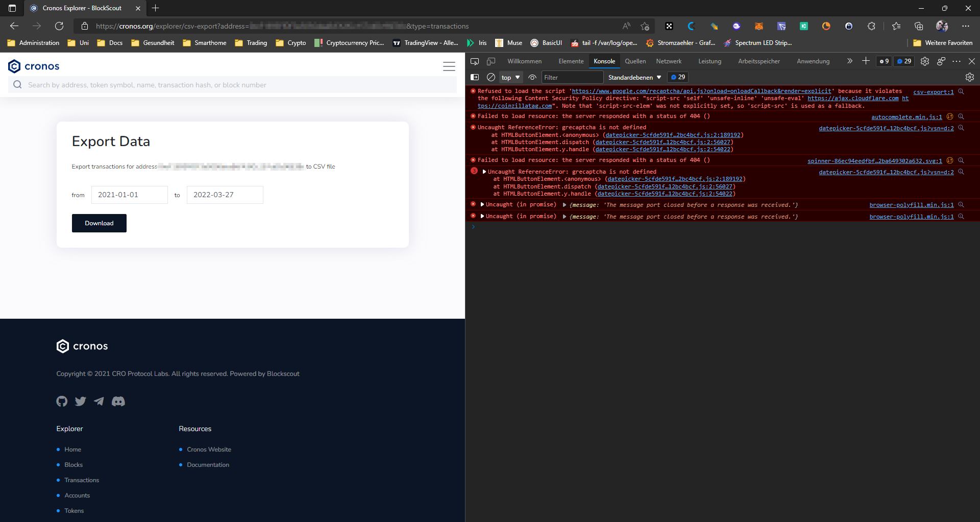Click the 'to' date field 2022-03-27
Screen dimensions: 980x522
tap(225, 195)
